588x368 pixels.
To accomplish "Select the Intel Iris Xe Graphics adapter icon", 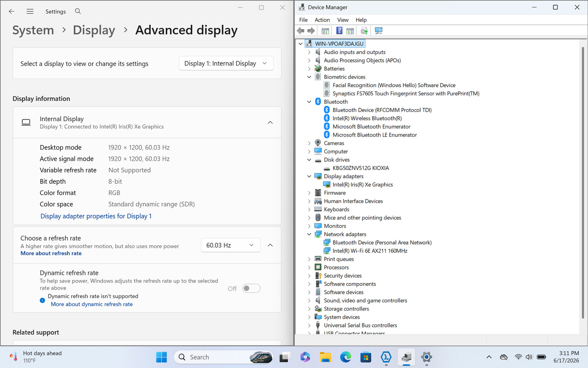I will [x=327, y=185].
